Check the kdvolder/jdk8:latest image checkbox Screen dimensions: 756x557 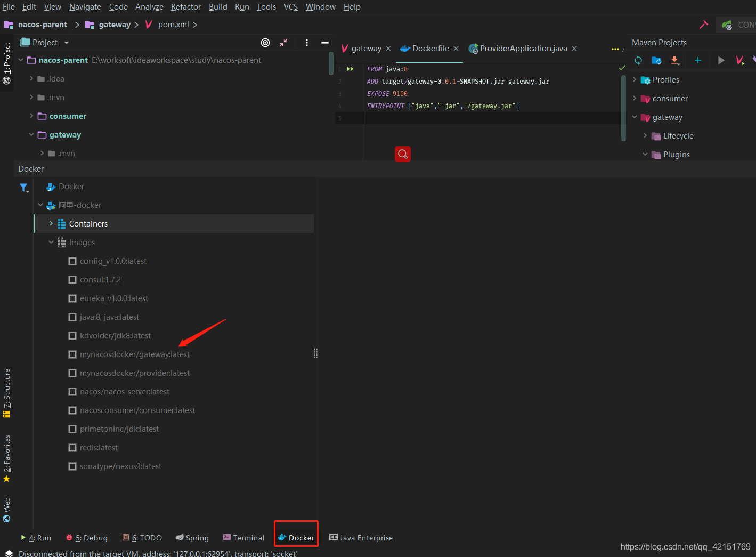72,336
